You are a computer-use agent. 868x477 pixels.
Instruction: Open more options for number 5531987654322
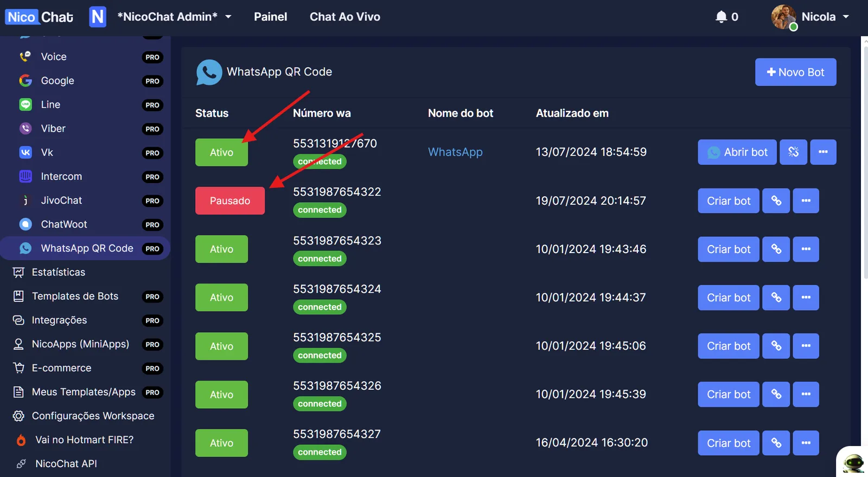pos(806,201)
